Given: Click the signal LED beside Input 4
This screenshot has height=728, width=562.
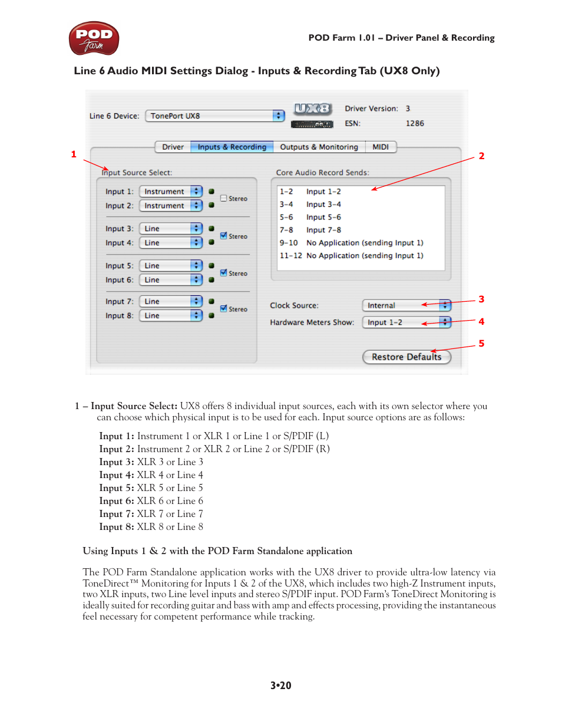Looking at the screenshot, I should pos(211,242).
